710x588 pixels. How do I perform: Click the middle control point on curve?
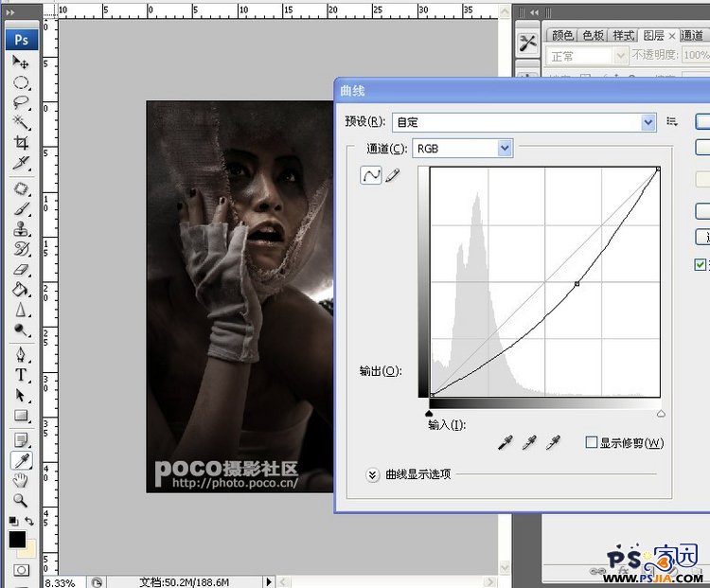coord(577,283)
